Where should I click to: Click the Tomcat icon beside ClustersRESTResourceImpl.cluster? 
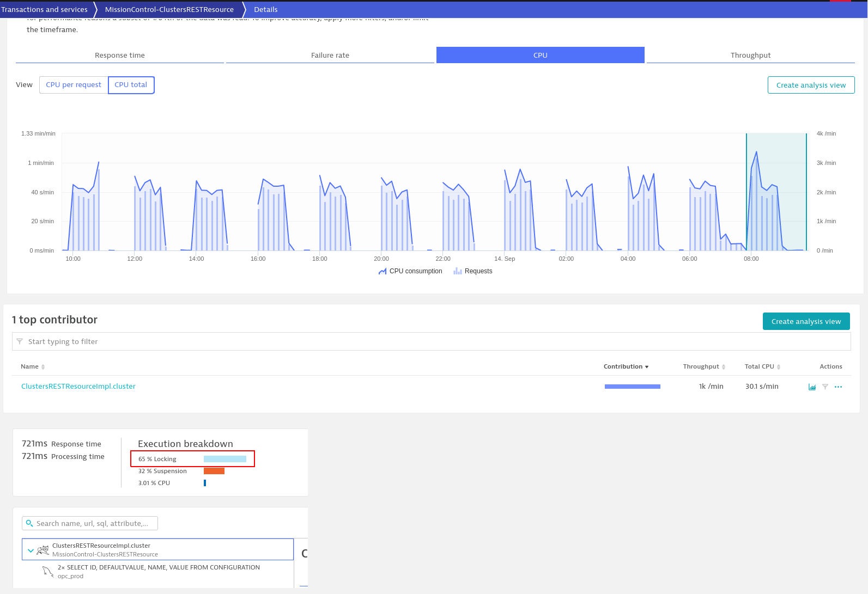[x=43, y=550]
